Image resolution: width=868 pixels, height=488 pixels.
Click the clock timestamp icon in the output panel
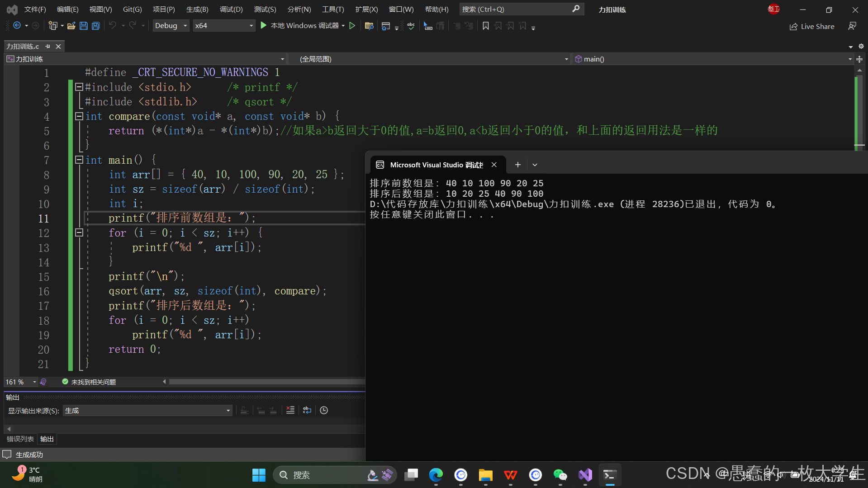324,410
